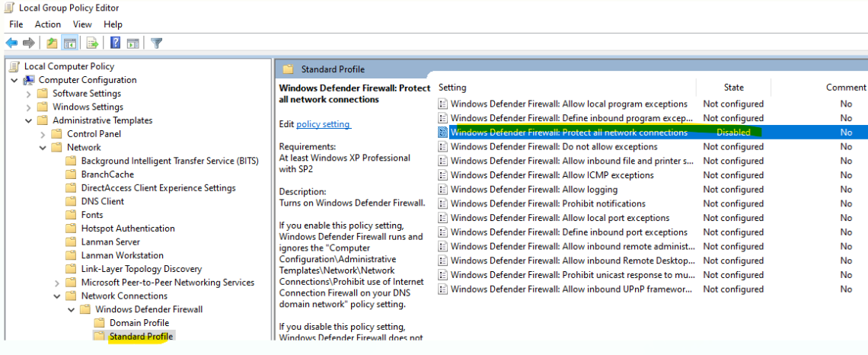Click policy icon beside Prohibit notifications
868x355 pixels.
pyautogui.click(x=442, y=204)
